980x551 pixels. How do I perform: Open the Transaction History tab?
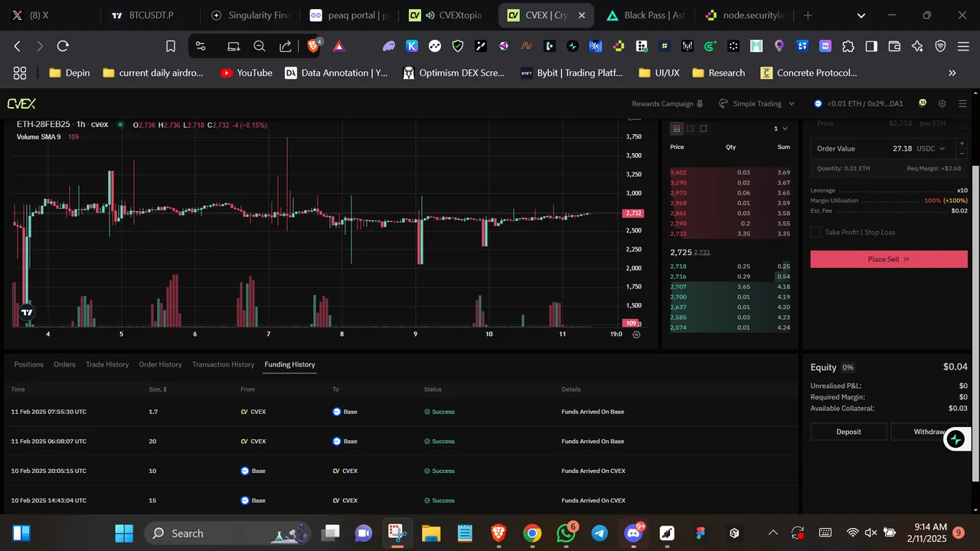pyautogui.click(x=223, y=364)
